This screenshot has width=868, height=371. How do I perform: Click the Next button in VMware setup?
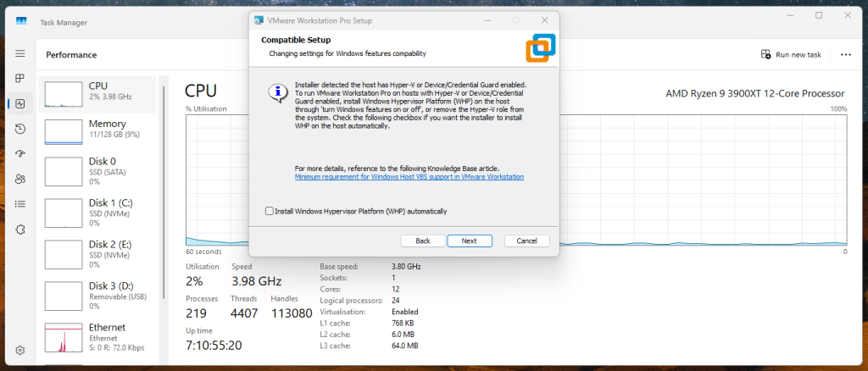(469, 241)
